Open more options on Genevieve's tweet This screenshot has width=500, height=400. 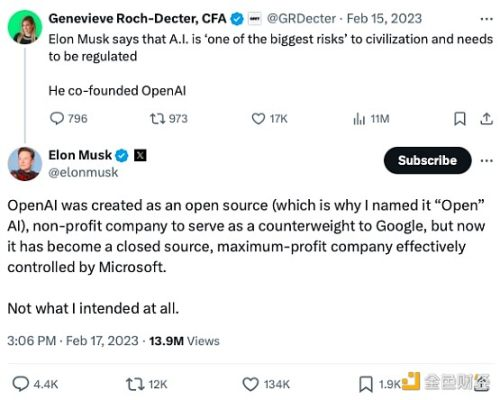pyautogui.click(x=487, y=19)
